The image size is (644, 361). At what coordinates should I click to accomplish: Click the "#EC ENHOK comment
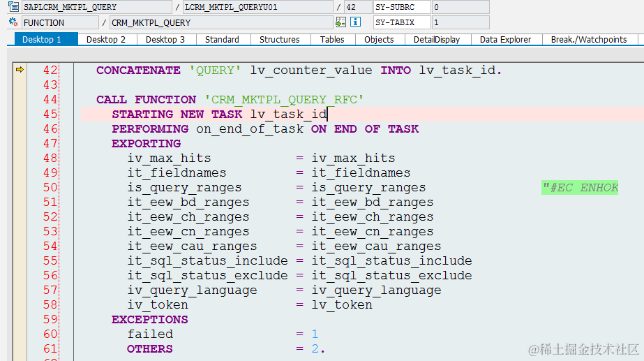[x=580, y=188]
